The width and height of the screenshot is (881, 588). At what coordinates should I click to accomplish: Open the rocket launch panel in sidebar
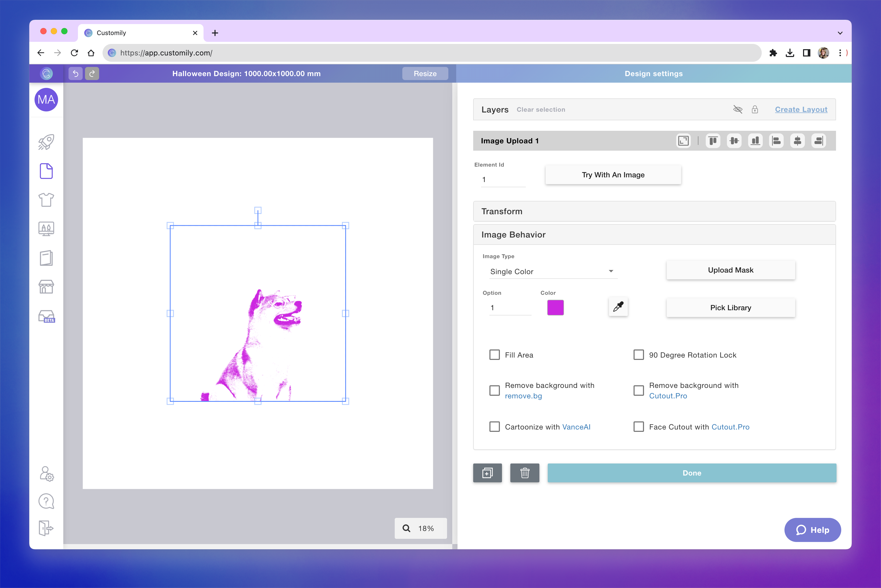[46, 142]
